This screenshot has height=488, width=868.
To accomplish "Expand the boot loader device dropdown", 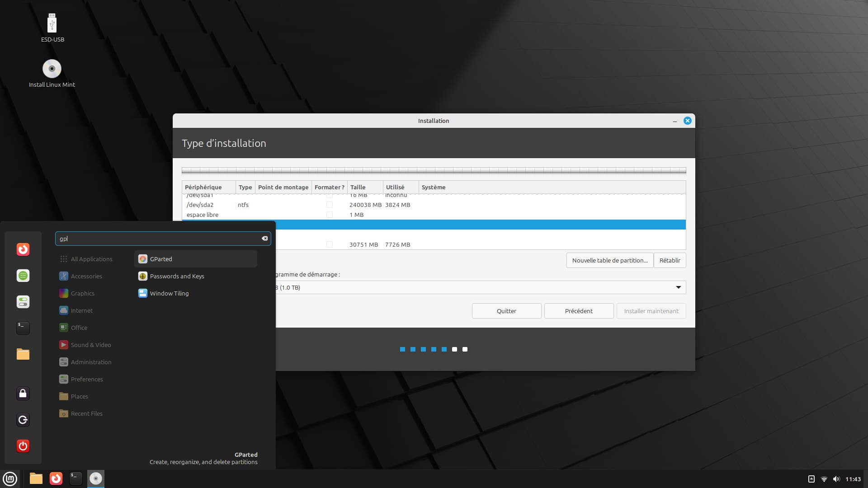I will [678, 287].
